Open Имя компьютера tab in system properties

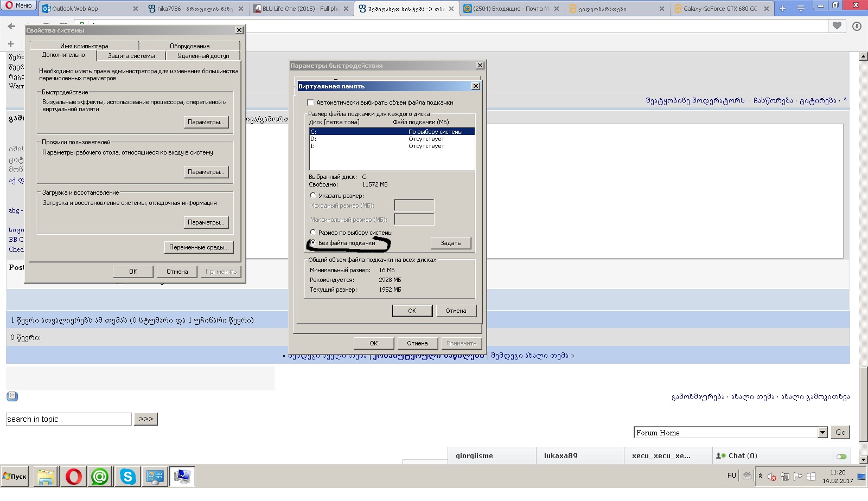point(84,46)
